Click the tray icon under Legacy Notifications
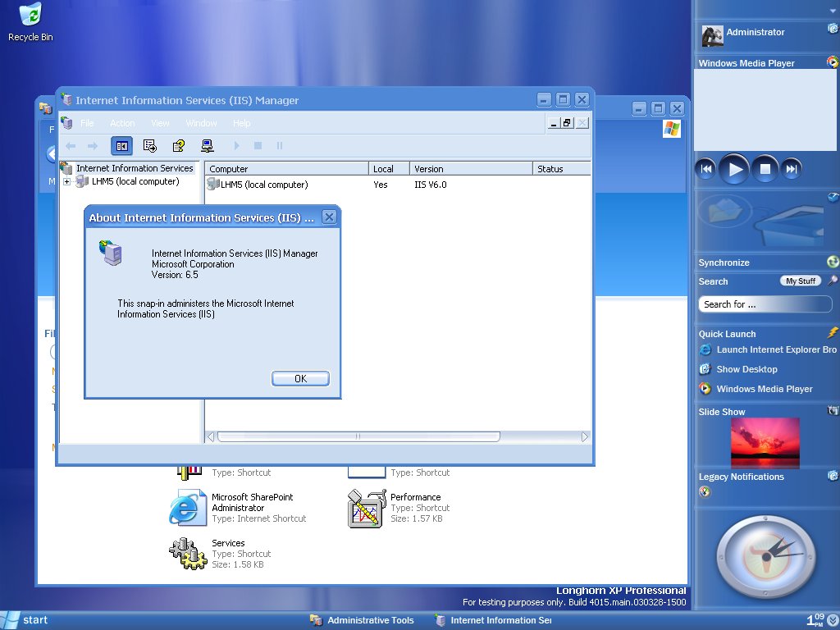 (x=705, y=492)
